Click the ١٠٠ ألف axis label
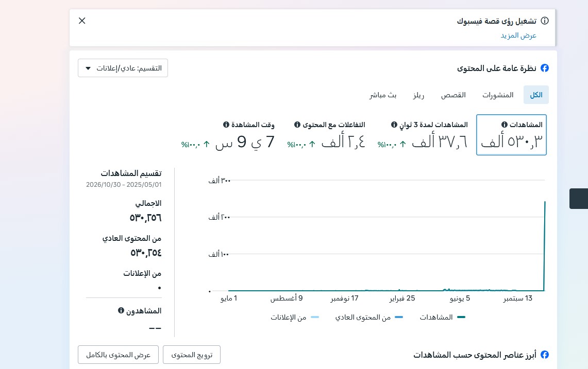Viewport: 588px width, 369px height. [219, 254]
